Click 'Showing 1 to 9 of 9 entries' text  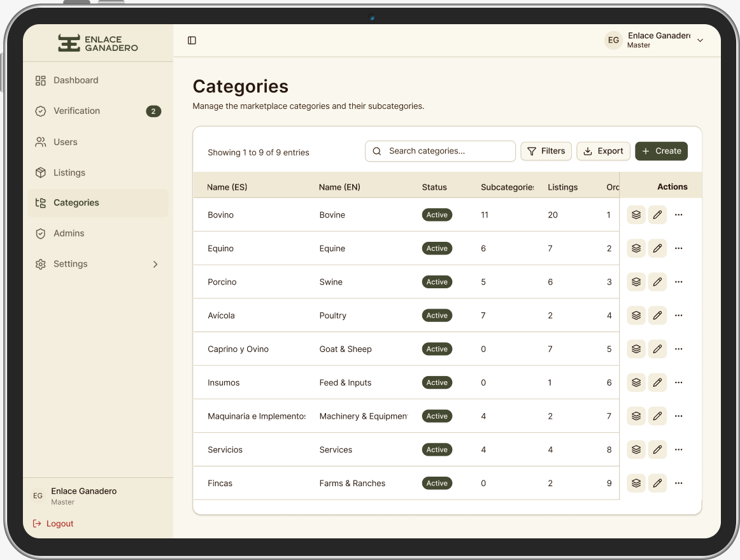pyautogui.click(x=258, y=152)
